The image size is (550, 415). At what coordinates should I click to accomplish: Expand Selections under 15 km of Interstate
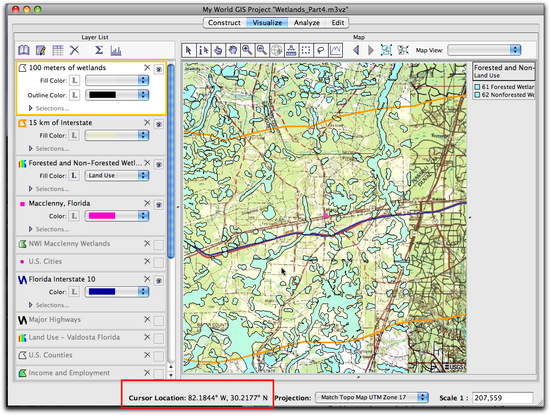[49, 149]
